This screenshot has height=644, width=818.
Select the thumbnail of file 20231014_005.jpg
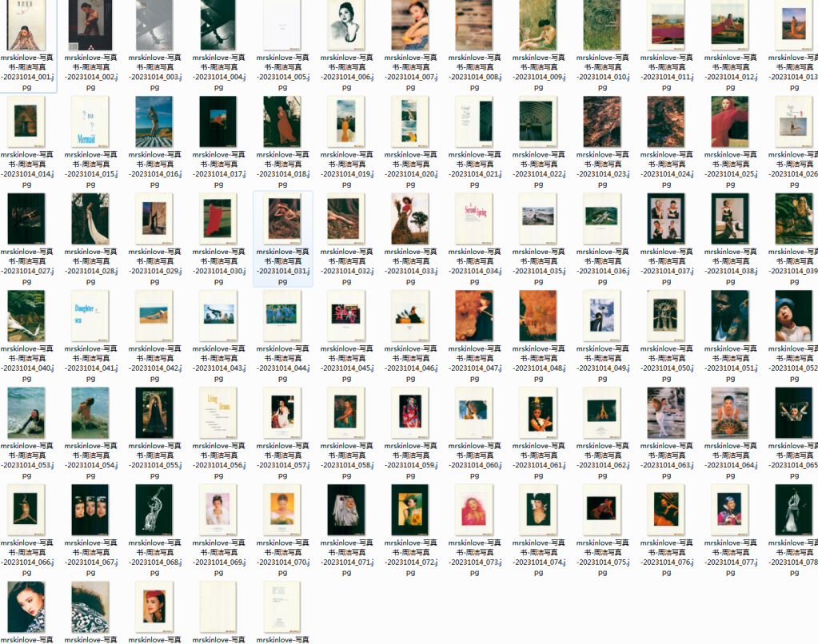(x=282, y=26)
